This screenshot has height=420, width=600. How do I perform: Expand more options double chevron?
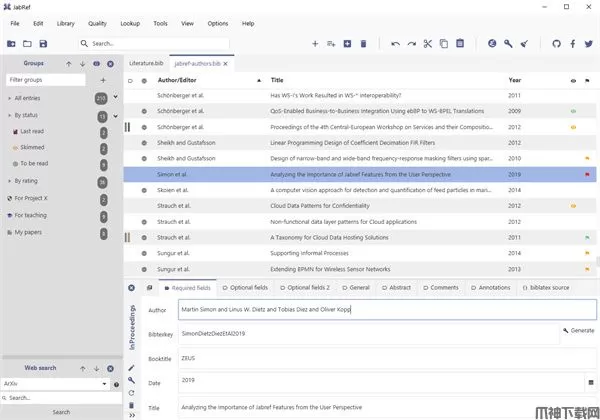[x=132, y=415]
